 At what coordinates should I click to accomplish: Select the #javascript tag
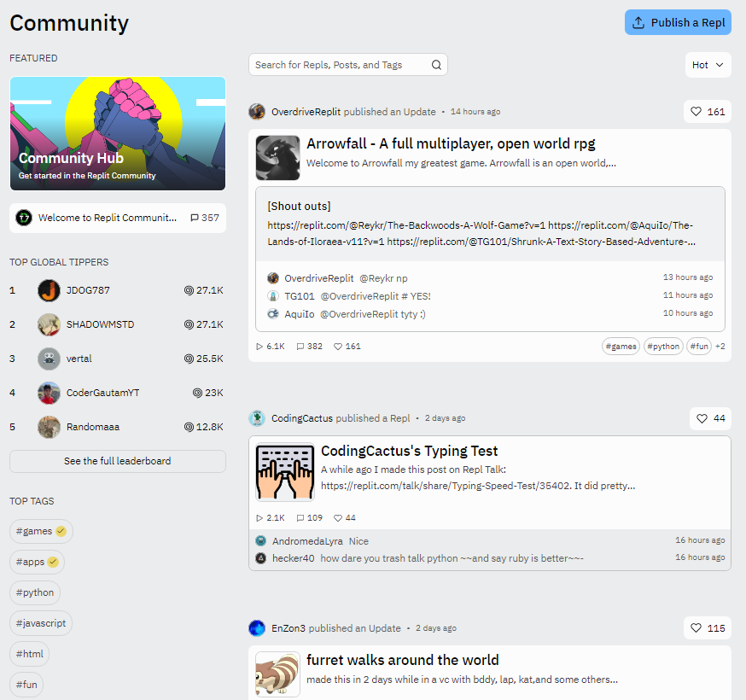coord(41,623)
